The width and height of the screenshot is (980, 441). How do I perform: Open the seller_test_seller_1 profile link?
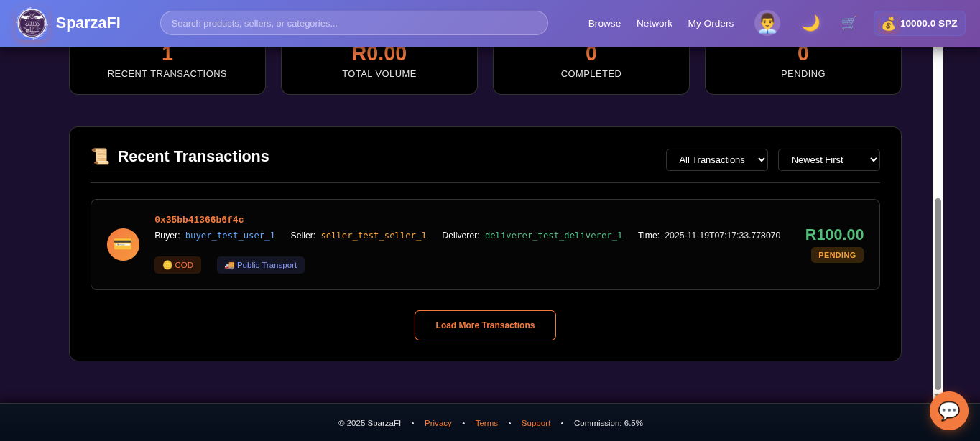[374, 235]
